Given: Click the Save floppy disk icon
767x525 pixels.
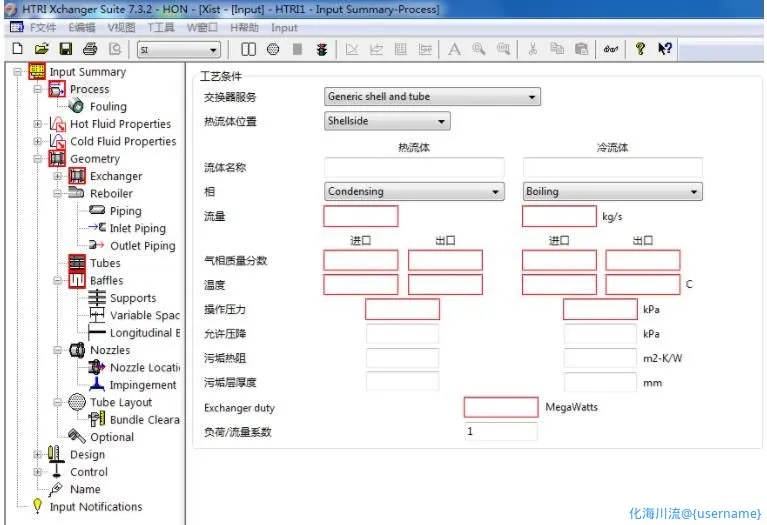Looking at the screenshot, I should click(x=66, y=49).
